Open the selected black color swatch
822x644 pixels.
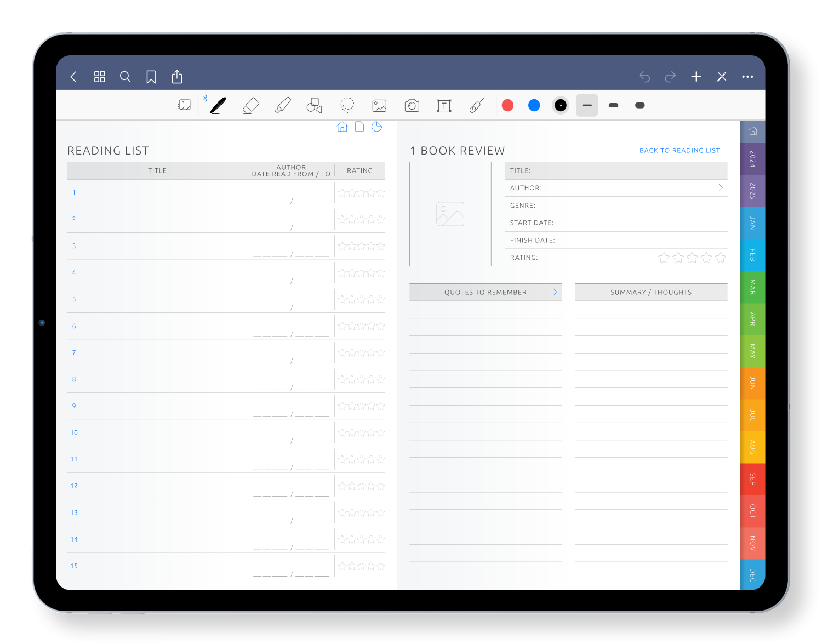click(x=561, y=105)
